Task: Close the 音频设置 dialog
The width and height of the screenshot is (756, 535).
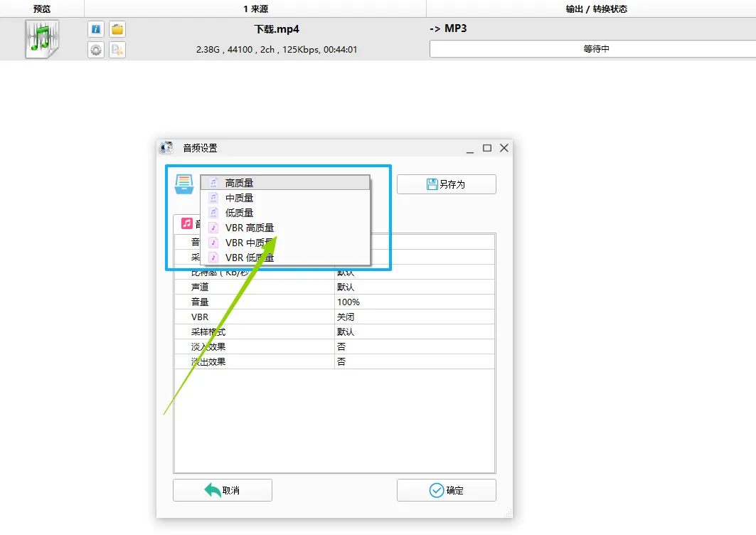Action: click(504, 148)
